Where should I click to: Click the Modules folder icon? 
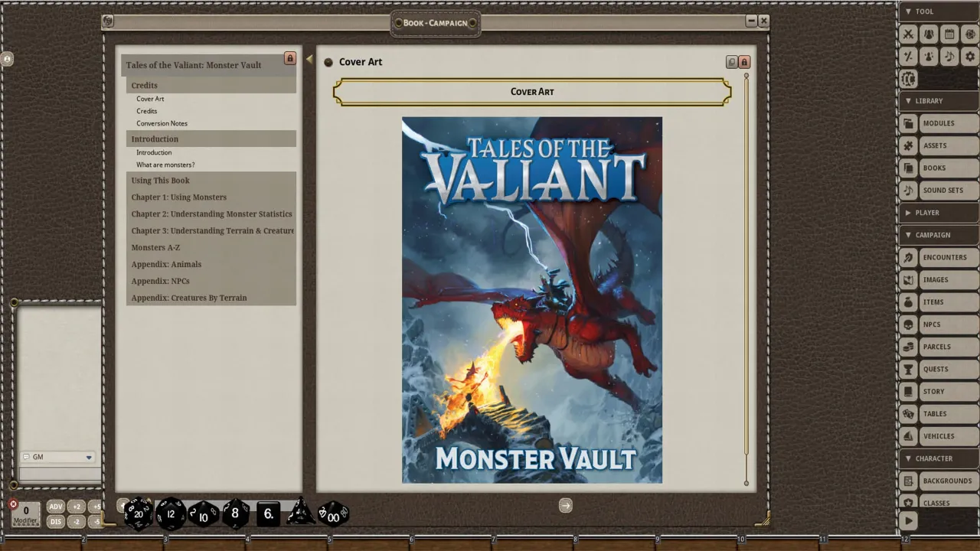909,123
